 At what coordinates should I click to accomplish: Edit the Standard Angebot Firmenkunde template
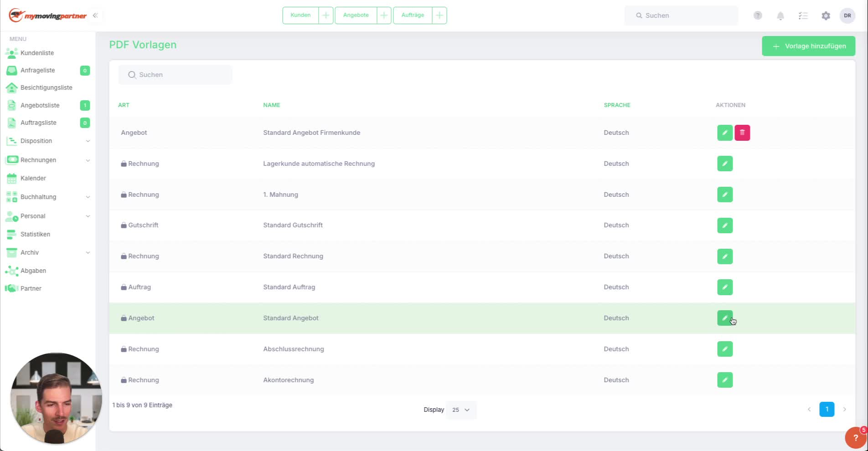coord(725,133)
